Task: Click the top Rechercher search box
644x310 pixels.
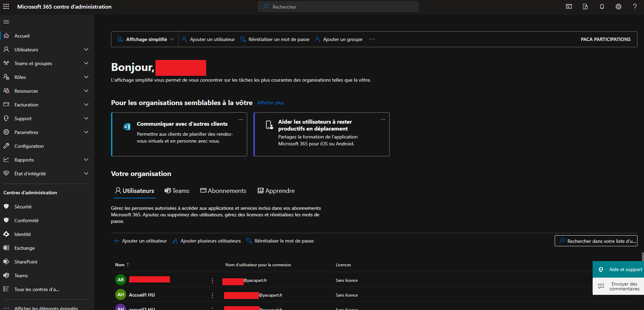Action: coord(338,7)
